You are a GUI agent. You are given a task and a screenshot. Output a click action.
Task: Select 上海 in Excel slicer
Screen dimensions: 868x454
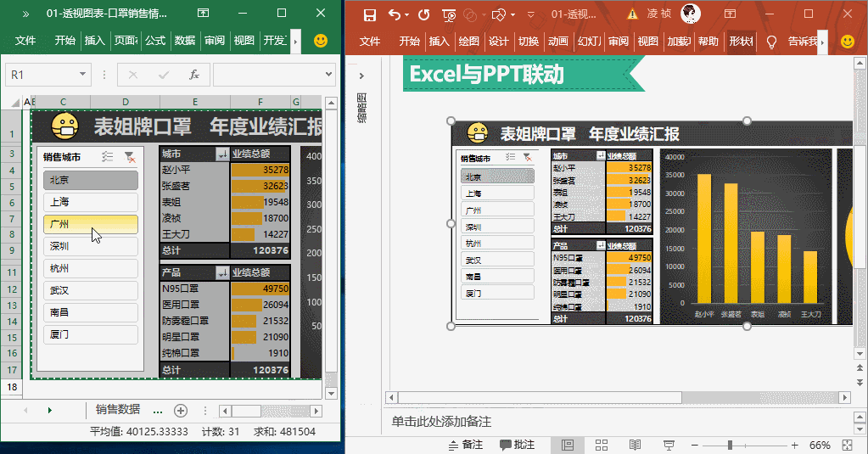tap(91, 202)
